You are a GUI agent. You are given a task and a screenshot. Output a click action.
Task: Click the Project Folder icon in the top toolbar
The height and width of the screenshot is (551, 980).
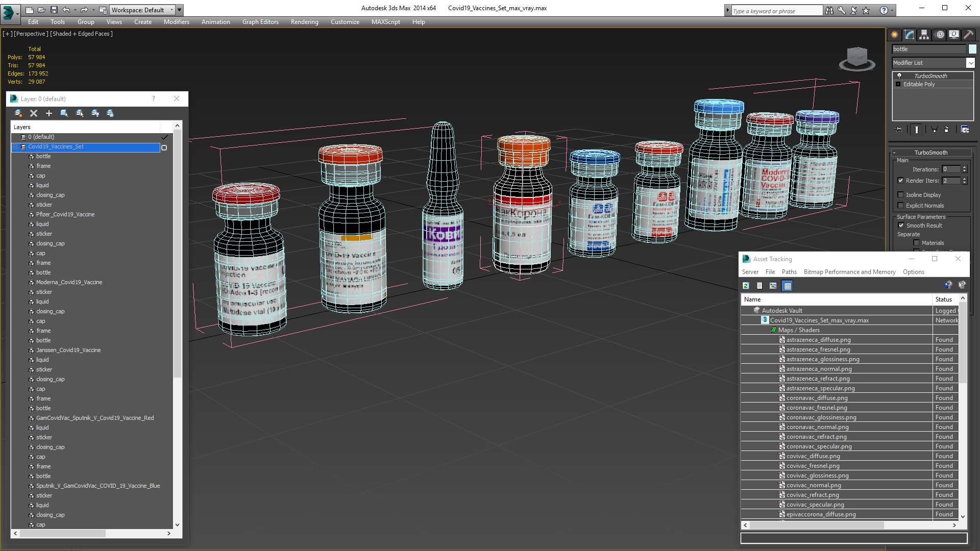click(x=103, y=10)
